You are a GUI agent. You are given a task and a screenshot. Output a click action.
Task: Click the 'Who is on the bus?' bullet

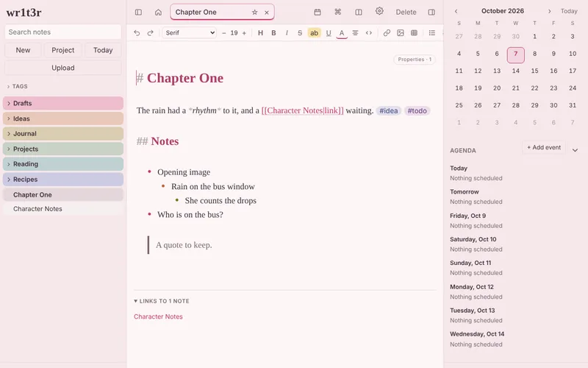[x=190, y=215]
